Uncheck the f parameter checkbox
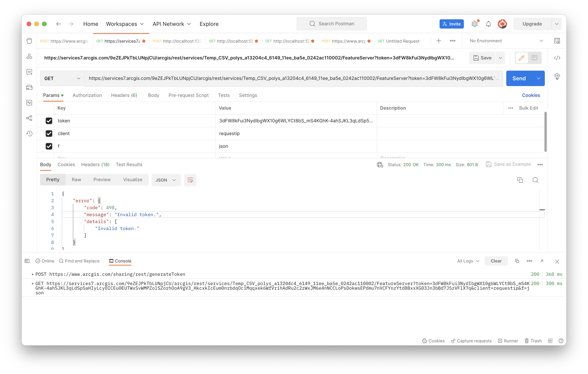 pyautogui.click(x=49, y=146)
